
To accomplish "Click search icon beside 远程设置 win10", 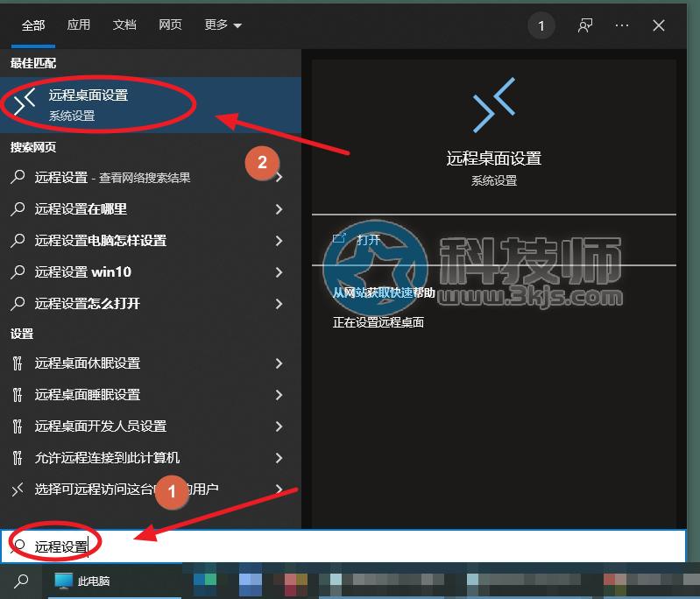I will pos(18,271).
